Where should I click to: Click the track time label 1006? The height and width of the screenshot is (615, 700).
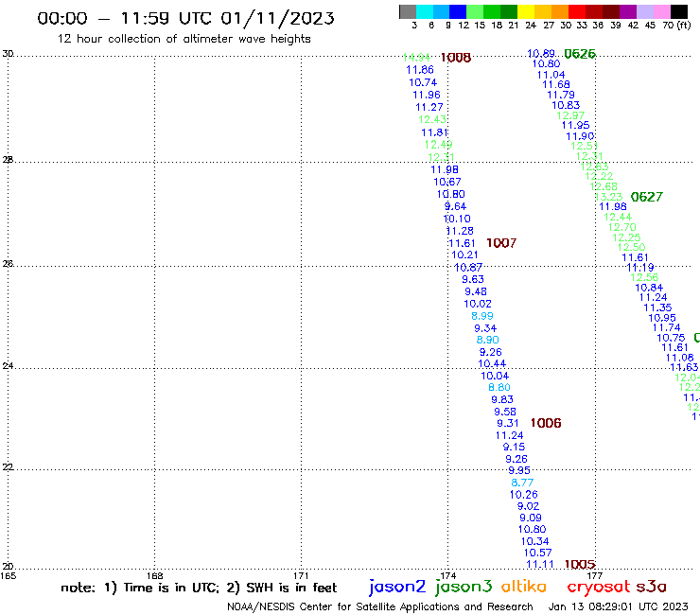click(546, 423)
